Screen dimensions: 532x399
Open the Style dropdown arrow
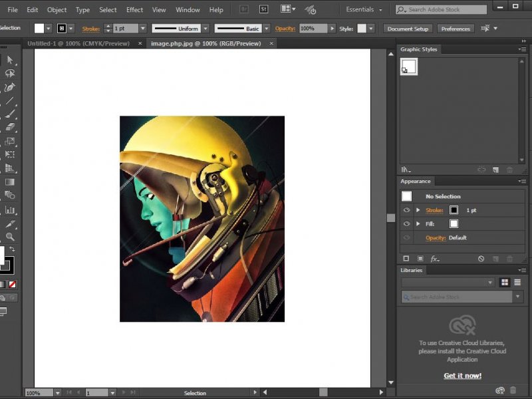pos(371,29)
